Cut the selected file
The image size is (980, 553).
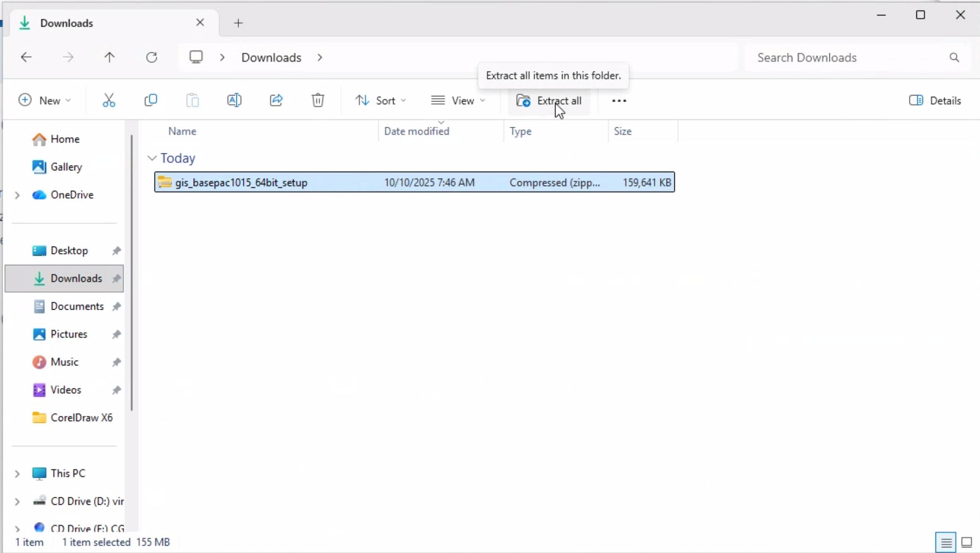(x=109, y=100)
